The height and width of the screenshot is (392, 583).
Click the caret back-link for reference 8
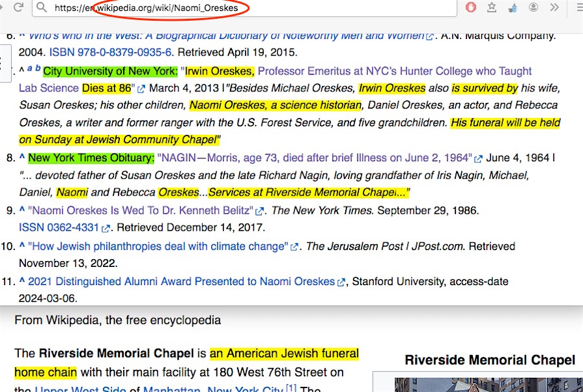tap(21, 158)
